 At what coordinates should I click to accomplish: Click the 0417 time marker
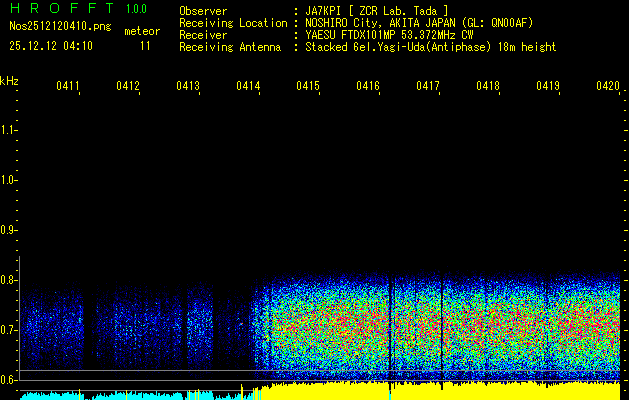pos(428,87)
